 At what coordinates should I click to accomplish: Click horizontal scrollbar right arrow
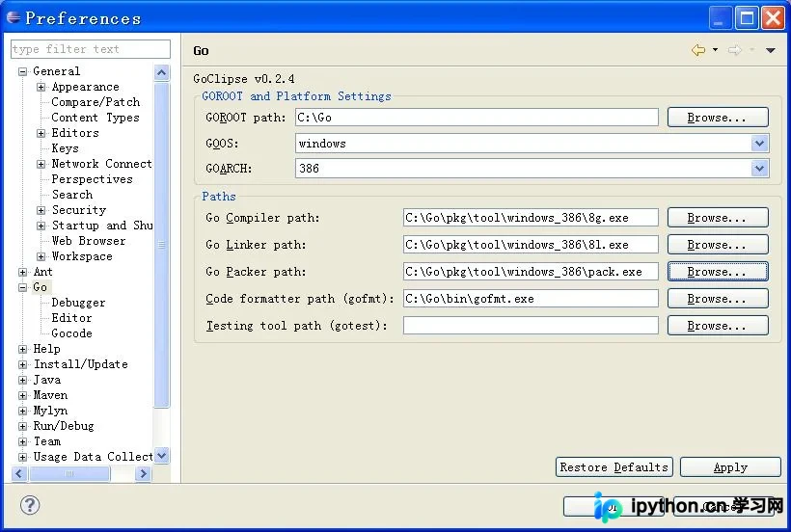click(x=144, y=473)
